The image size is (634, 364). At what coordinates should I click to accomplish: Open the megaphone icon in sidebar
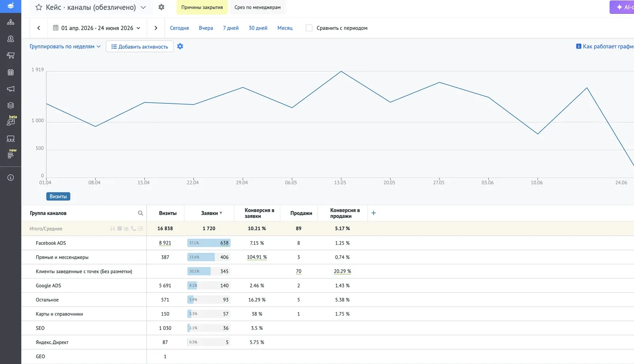[11, 89]
